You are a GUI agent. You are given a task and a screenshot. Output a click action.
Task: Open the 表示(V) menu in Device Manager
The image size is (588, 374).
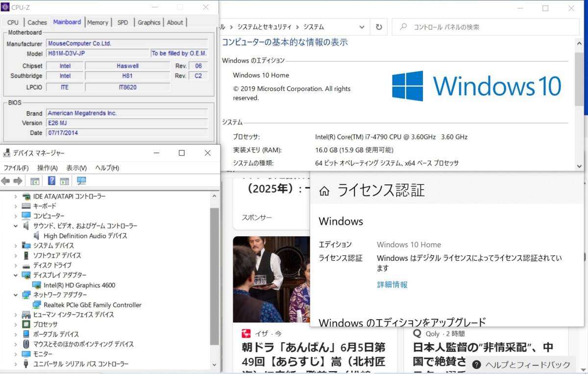(76, 168)
